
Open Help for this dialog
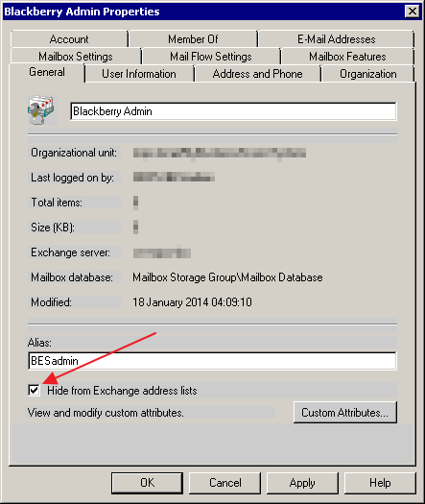[380, 483]
